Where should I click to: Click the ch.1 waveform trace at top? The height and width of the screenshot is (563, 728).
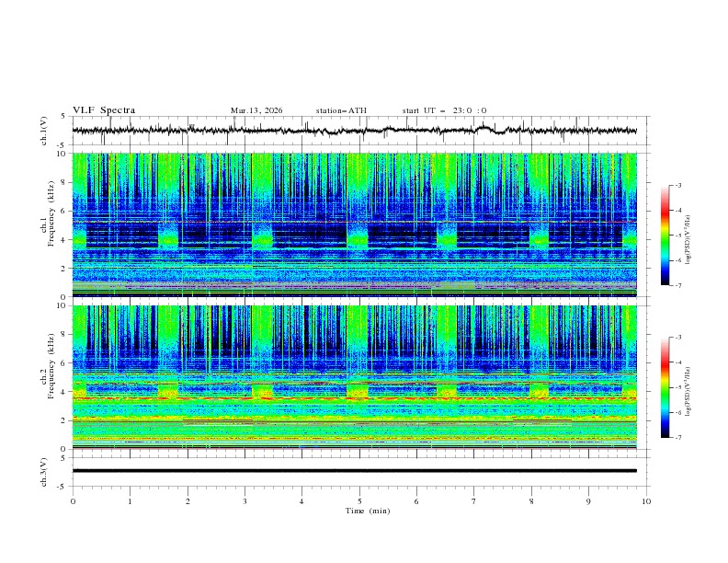point(354,131)
